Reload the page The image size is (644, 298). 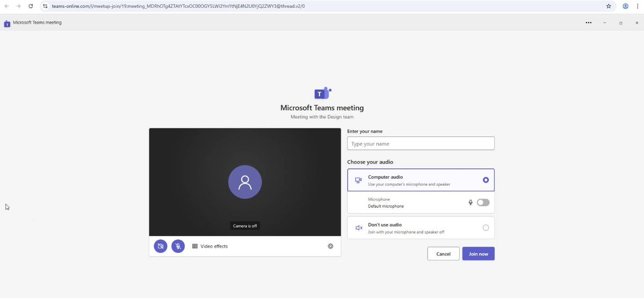pos(31,6)
